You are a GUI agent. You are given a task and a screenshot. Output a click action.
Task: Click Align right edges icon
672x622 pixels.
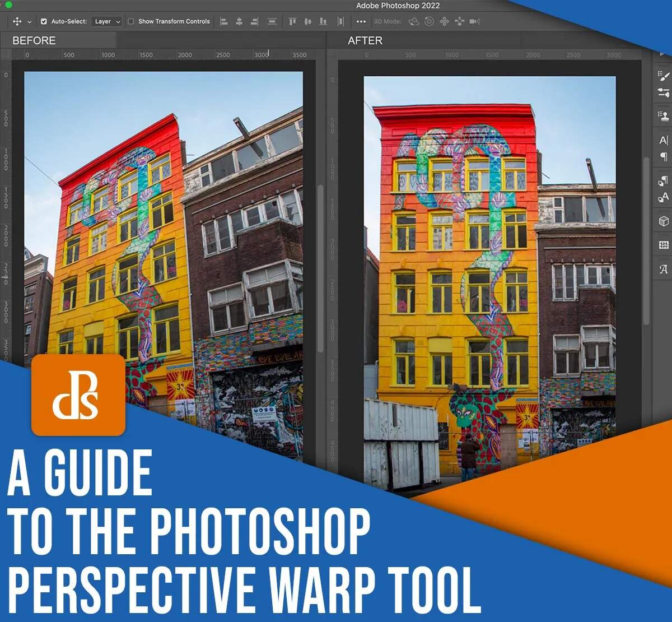[254, 21]
